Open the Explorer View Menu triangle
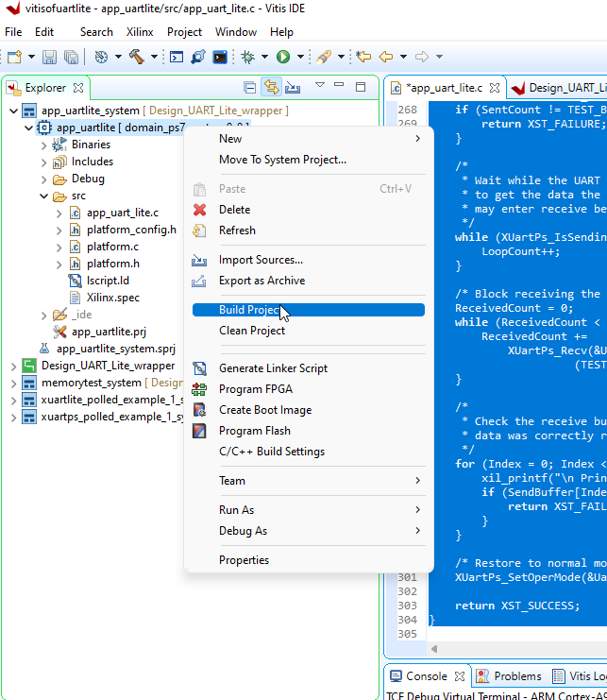 (320, 84)
